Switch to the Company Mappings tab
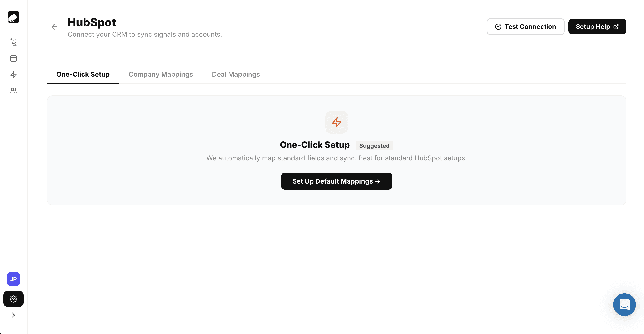 point(161,74)
